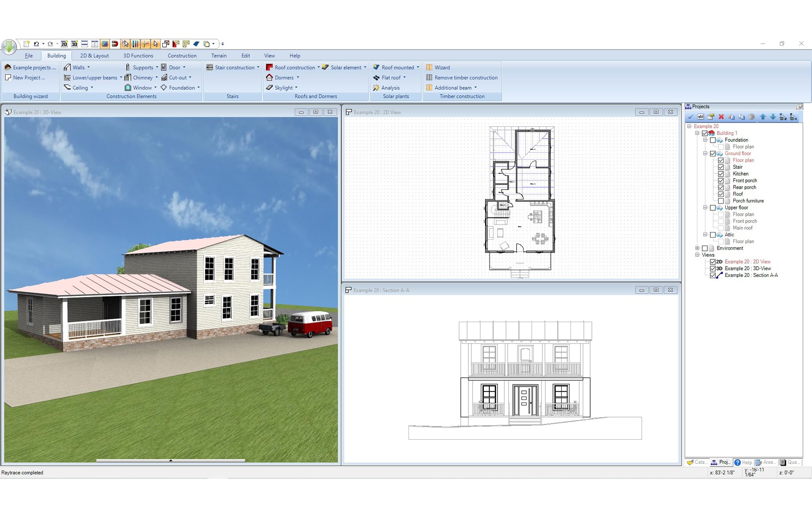
Task: Create a new document from quick toolbar
Action: (26, 44)
